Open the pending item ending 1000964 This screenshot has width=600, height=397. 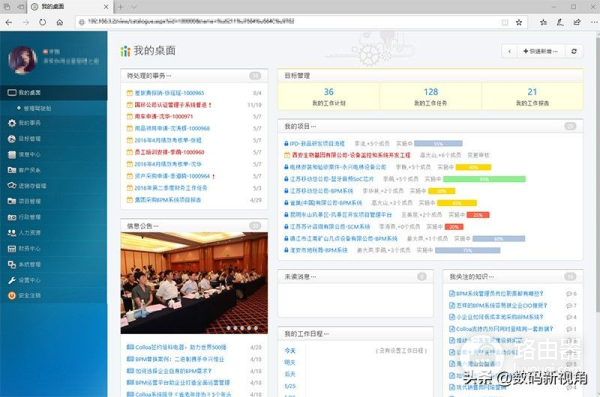coord(172,176)
